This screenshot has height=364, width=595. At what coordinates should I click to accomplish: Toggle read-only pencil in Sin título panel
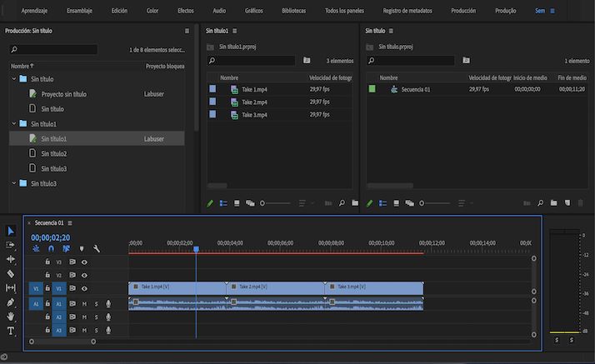coord(369,203)
